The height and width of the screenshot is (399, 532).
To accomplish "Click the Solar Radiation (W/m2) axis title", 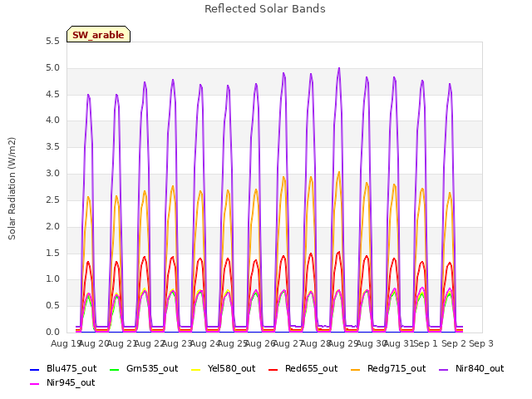I will click(12, 189).
